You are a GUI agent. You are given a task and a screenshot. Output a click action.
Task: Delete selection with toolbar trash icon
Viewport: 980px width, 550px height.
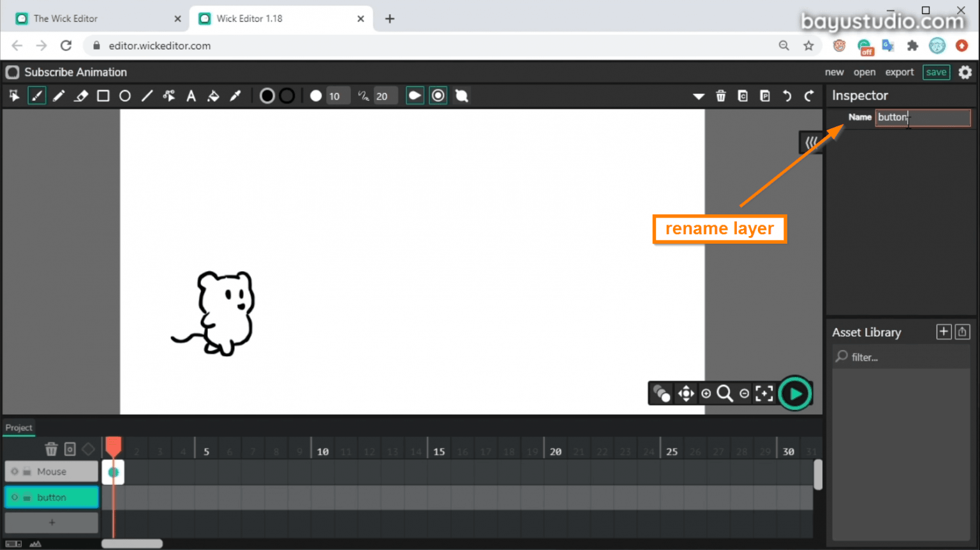coord(721,96)
